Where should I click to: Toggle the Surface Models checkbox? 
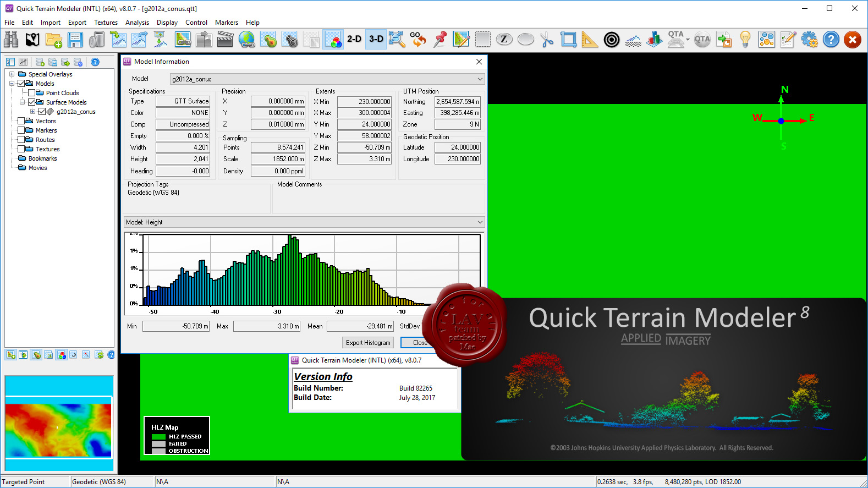pos(32,102)
